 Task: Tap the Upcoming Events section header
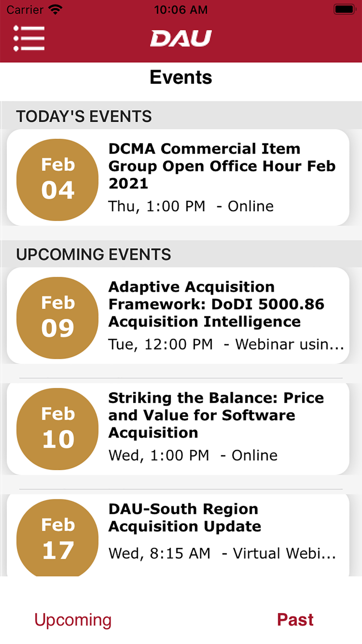click(93, 254)
